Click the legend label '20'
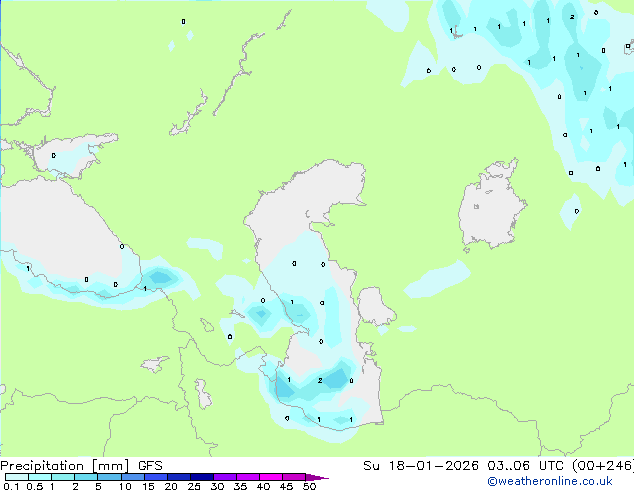This screenshot has height=490, width=634. [x=171, y=486]
